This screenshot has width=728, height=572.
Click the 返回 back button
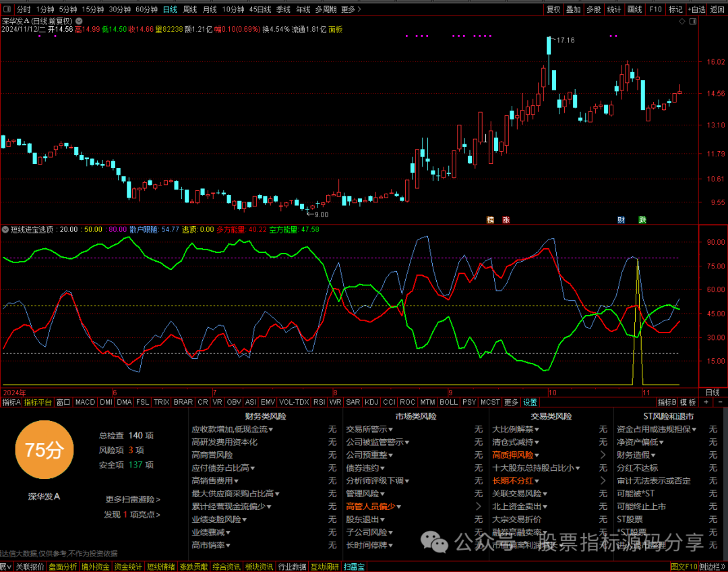tap(717, 9)
